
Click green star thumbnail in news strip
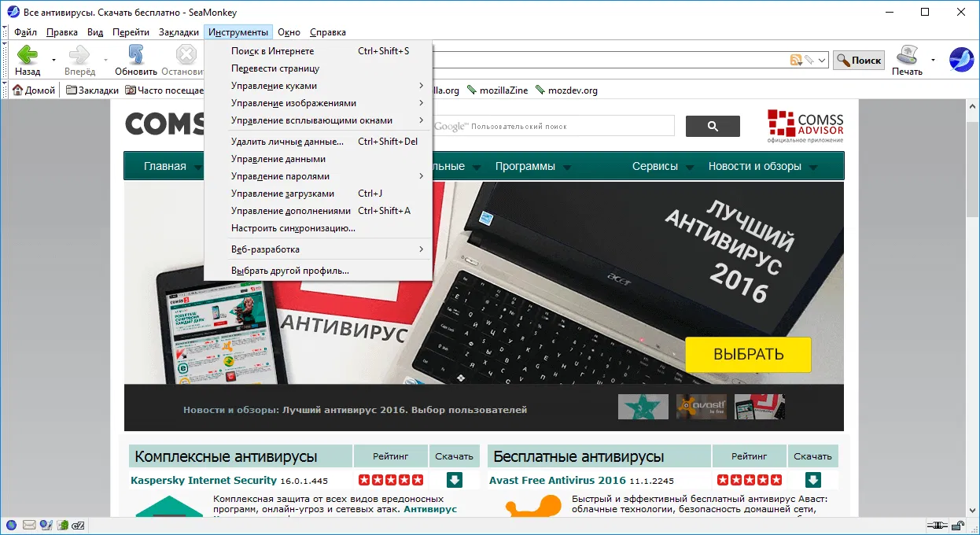pyautogui.click(x=643, y=407)
